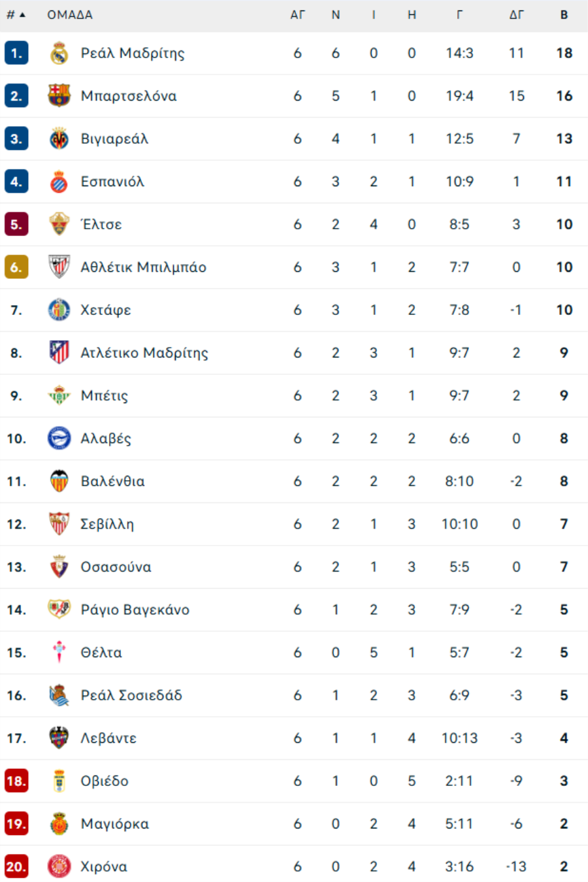Viewport: 588px width, 882px height.
Task: Click the Athletic Bilbao crest icon
Action: pos(59,267)
